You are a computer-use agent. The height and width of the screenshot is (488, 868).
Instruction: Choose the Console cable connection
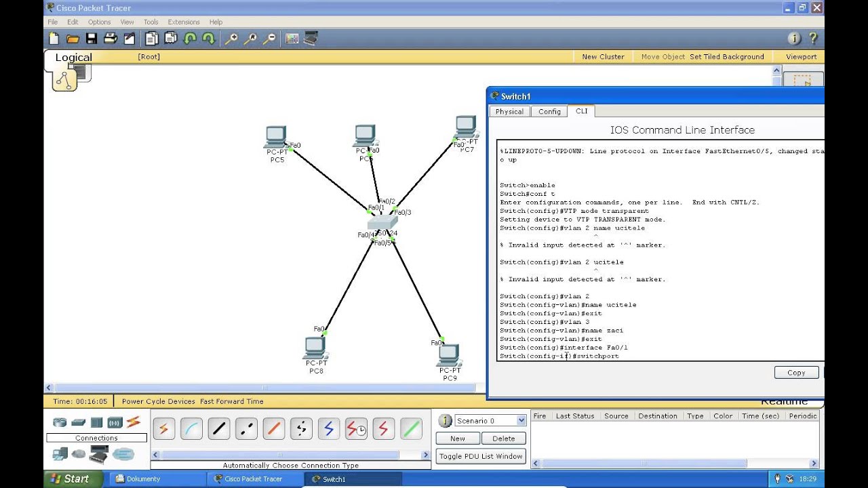(192, 428)
